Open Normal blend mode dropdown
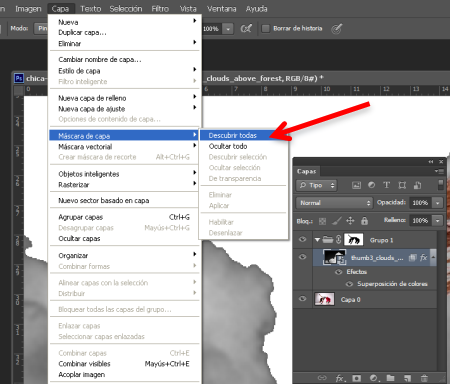450x384 pixels. [334, 203]
